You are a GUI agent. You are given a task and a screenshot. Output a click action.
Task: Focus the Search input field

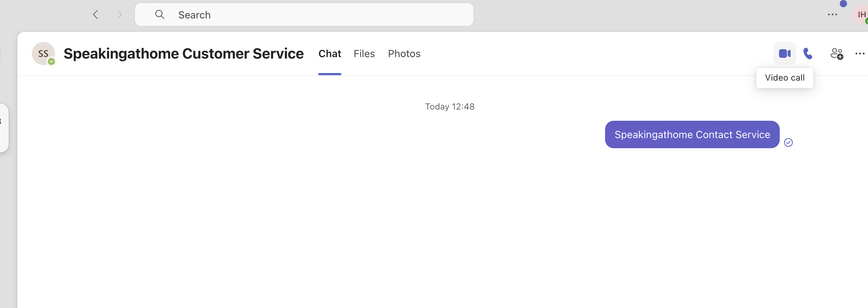(x=304, y=14)
